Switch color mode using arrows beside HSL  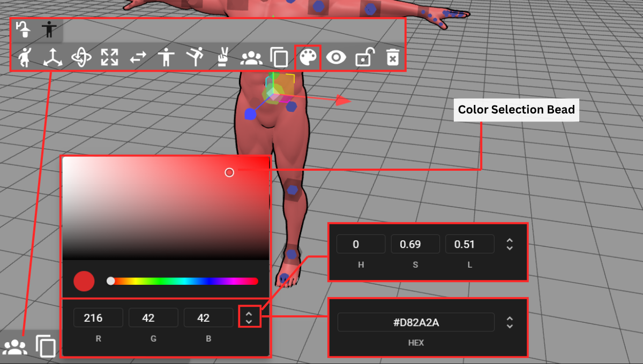pyautogui.click(x=510, y=245)
